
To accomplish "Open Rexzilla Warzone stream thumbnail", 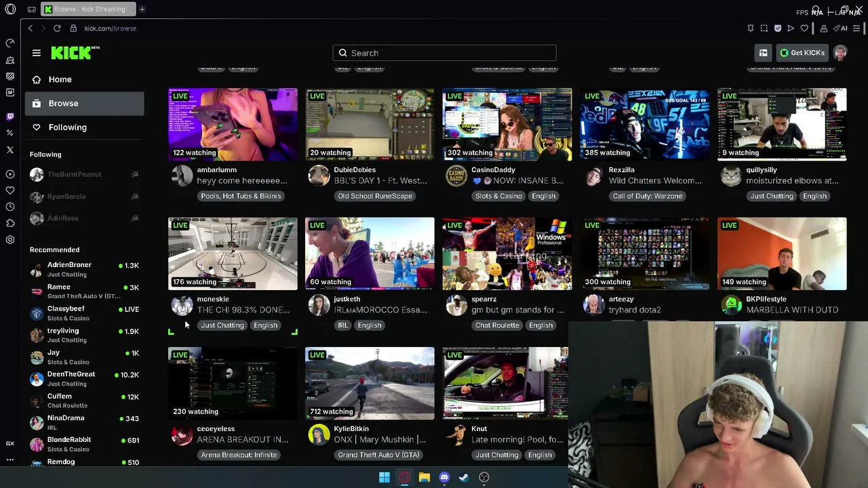I will [644, 124].
